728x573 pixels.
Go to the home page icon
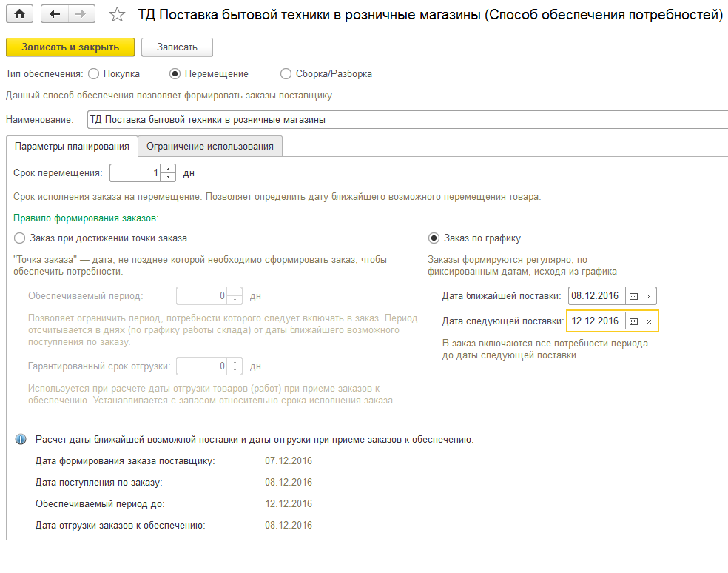click(20, 14)
